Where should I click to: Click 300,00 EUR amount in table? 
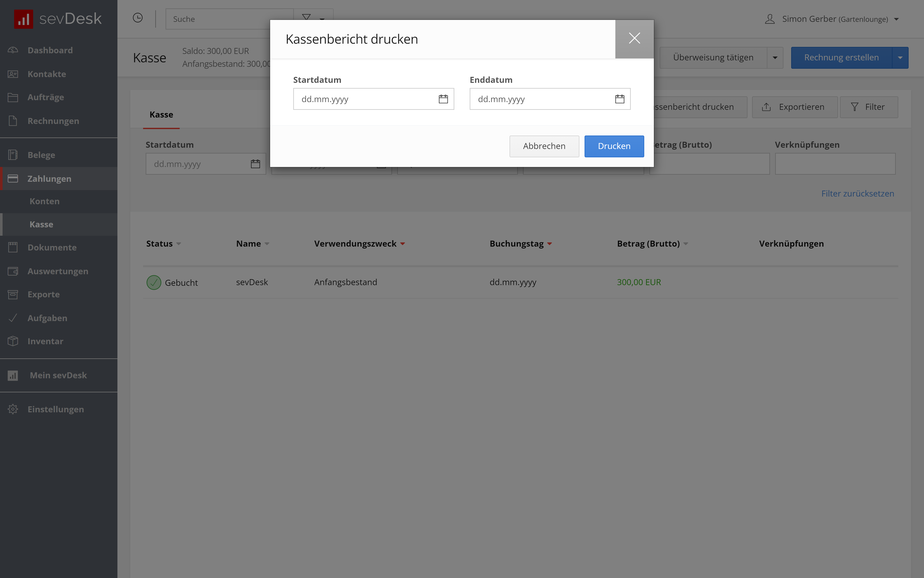(639, 282)
